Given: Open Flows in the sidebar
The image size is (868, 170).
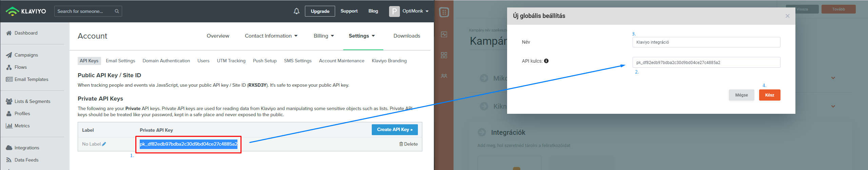Looking at the screenshot, I should pyautogui.click(x=16, y=67).
